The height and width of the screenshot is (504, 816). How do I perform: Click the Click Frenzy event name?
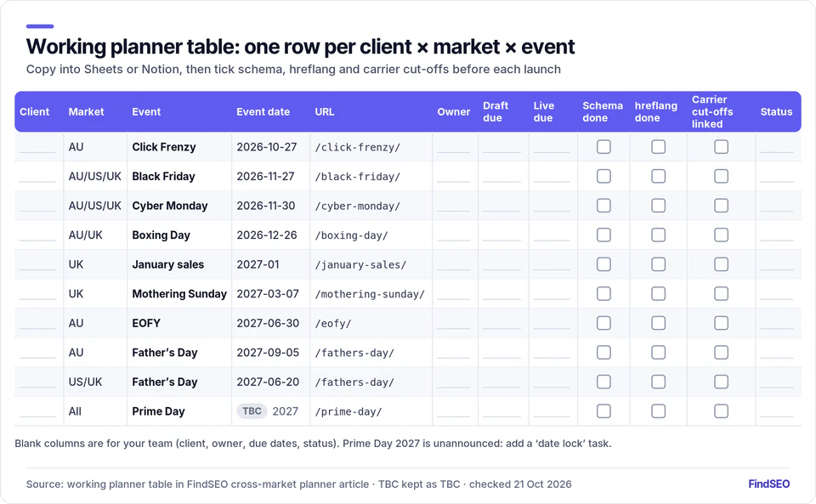pos(164,147)
